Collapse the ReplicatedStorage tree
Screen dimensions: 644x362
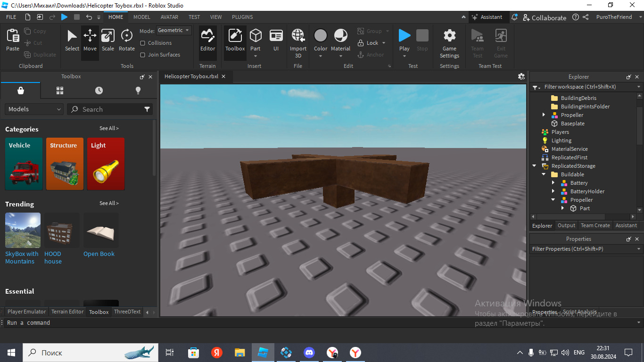coord(534,166)
